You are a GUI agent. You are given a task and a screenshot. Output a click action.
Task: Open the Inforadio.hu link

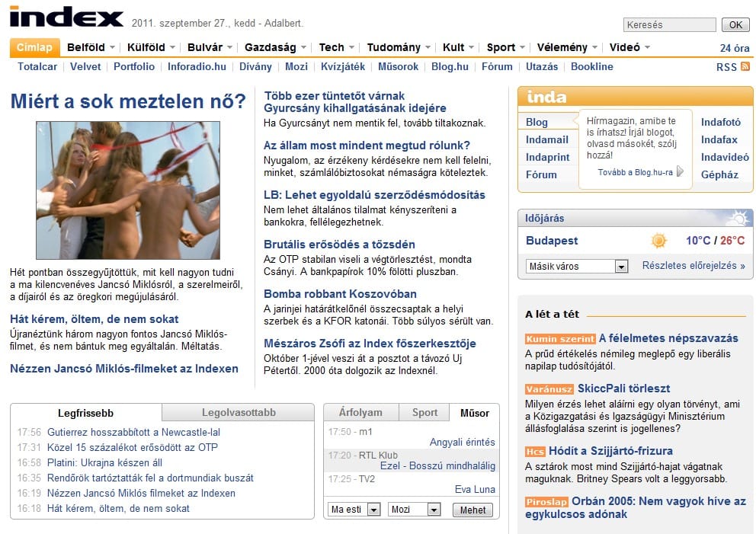pyautogui.click(x=197, y=66)
